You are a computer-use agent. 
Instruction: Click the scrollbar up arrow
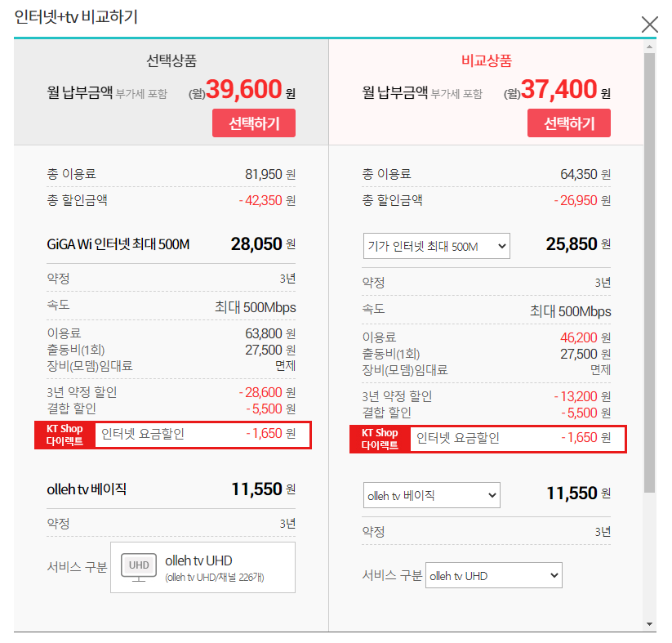pos(649,47)
